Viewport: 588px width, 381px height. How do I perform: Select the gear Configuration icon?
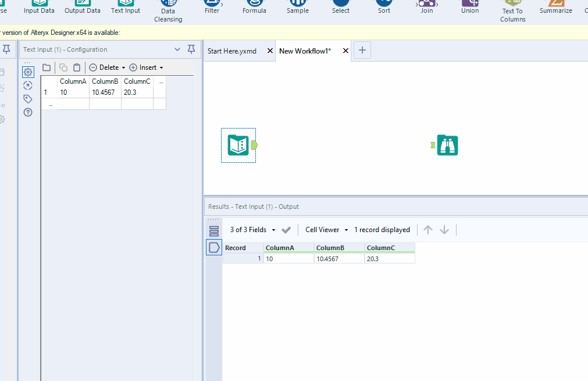(x=27, y=72)
